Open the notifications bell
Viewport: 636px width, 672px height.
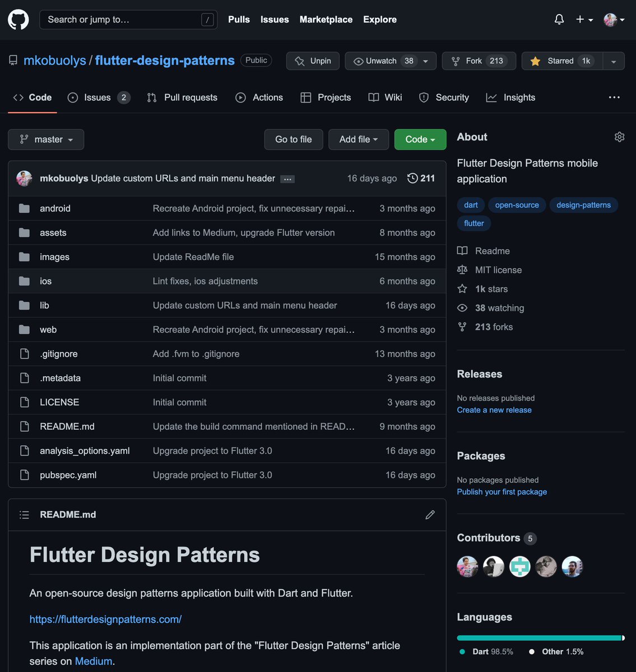pyautogui.click(x=559, y=20)
